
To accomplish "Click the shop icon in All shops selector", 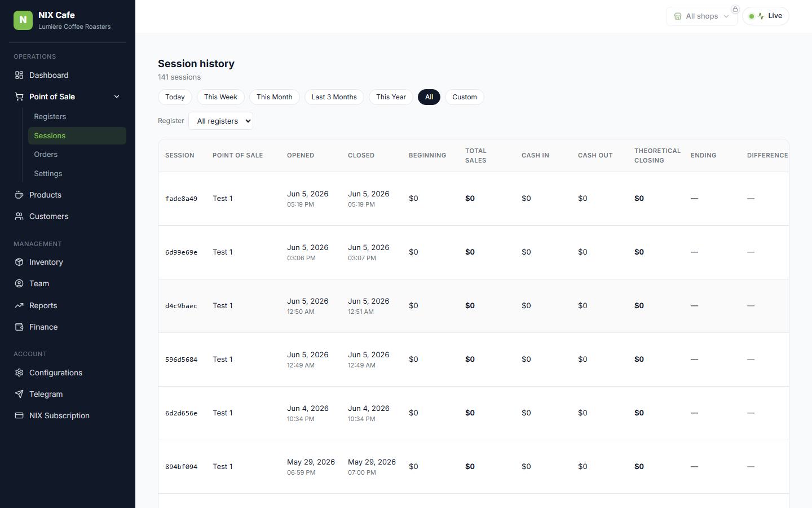I will coord(678,16).
